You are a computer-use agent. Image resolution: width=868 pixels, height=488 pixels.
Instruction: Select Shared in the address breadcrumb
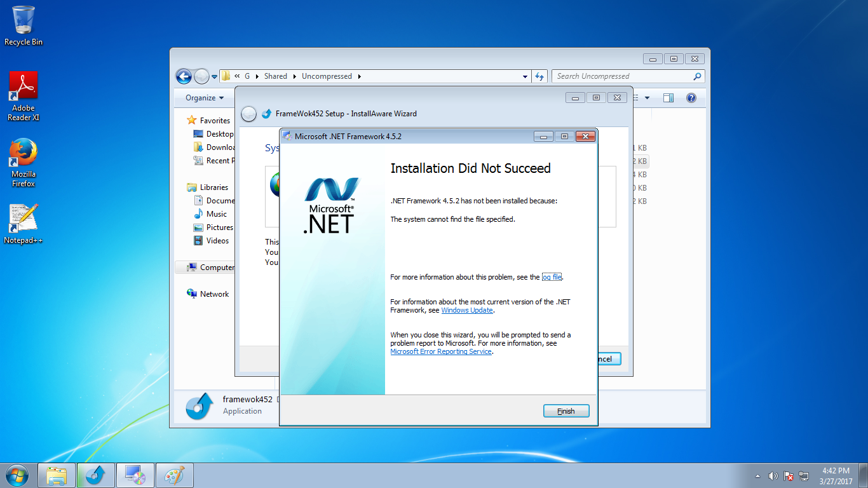(276, 76)
